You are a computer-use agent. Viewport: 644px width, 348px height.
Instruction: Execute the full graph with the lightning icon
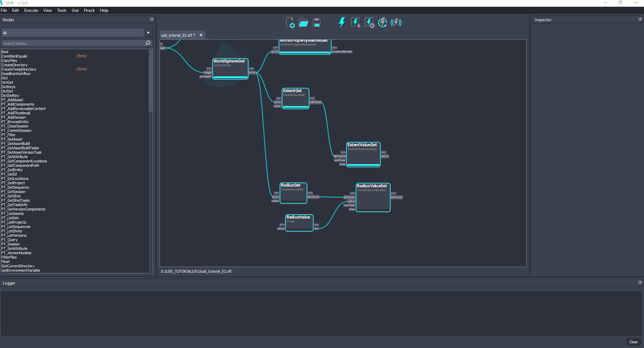[342, 22]
